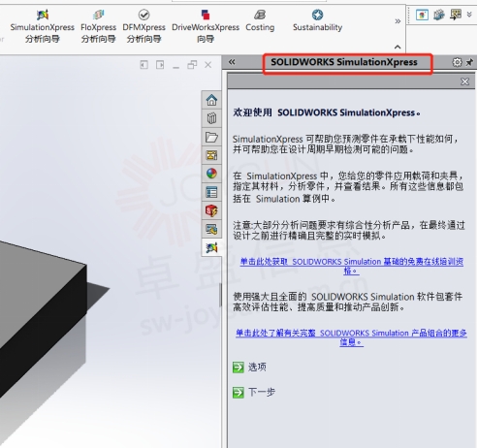This screenshot has width=478, height=448.
Task: Pin the SimulationXpress task pane
Action: [469, 62]
